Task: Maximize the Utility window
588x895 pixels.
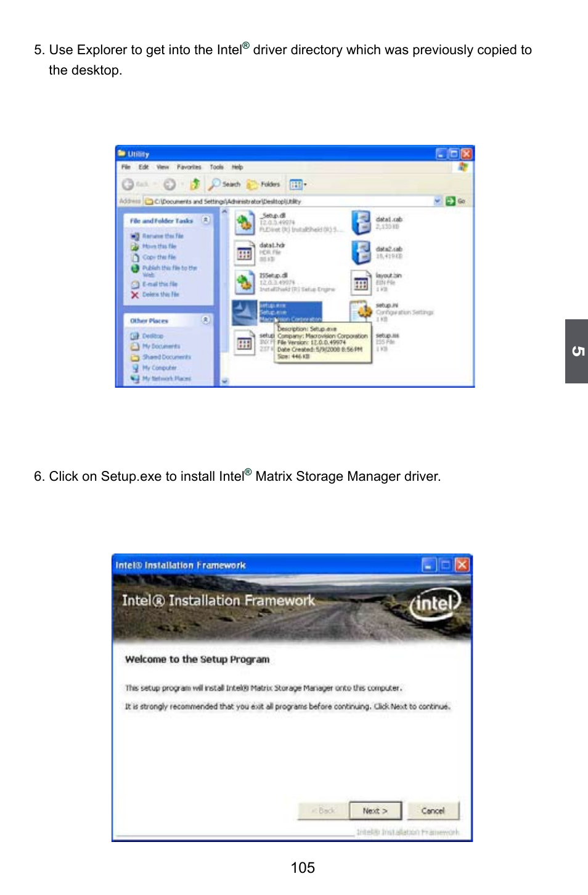Action: (454, 153)
